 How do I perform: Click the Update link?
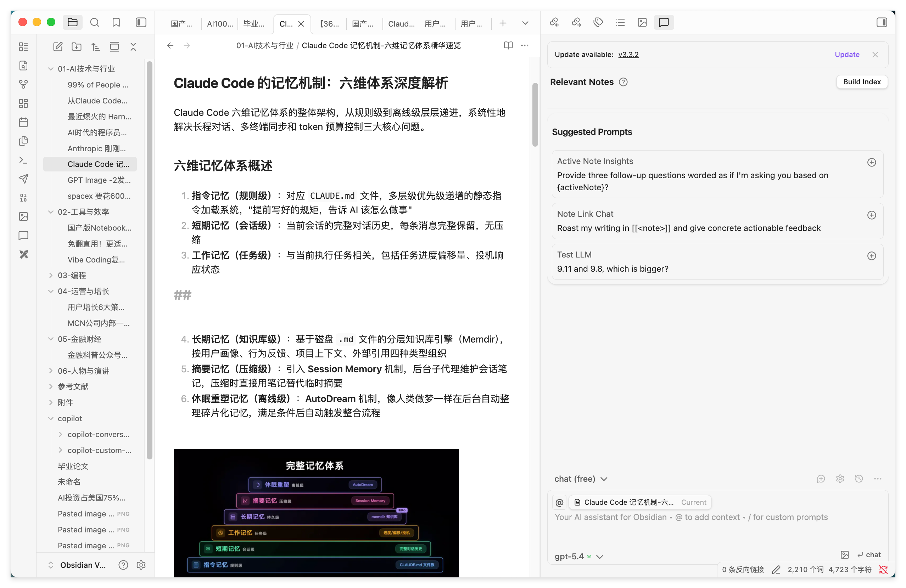click(846, 55)
